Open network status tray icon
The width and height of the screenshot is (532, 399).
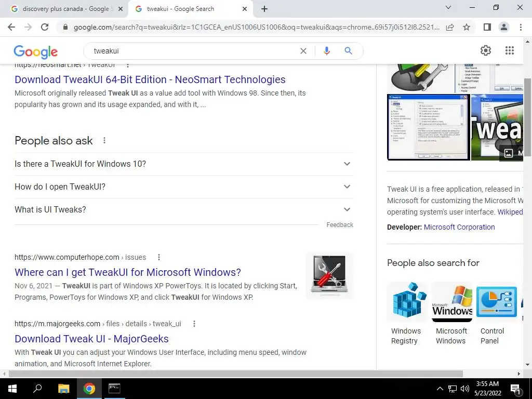453,389
